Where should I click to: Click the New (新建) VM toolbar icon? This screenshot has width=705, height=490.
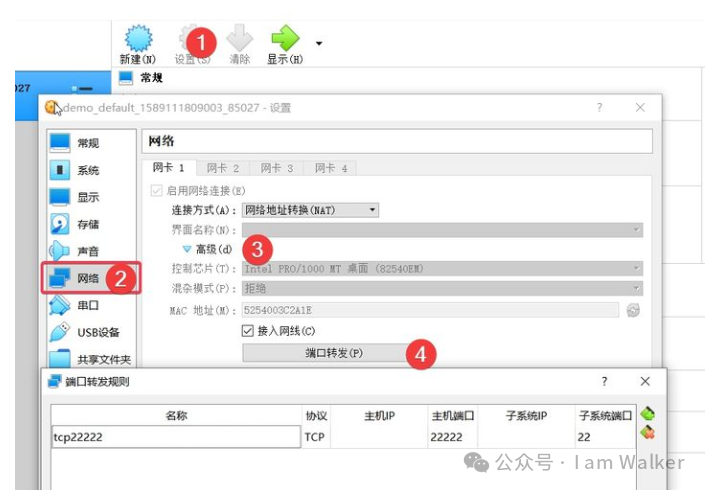(x=138, y=39)
